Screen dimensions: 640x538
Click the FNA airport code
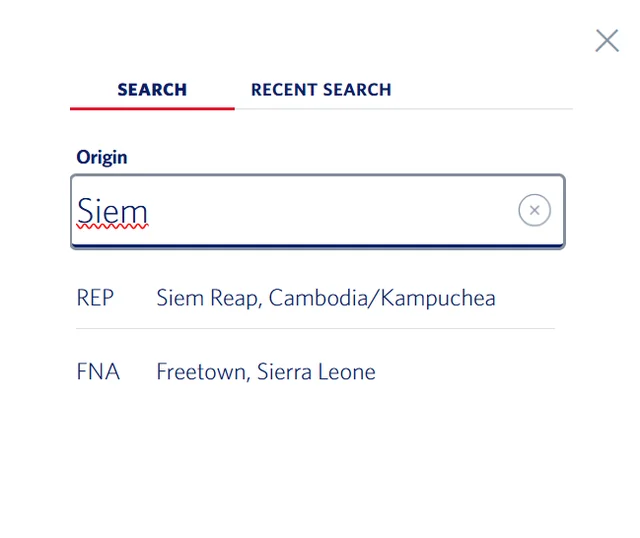tap(98, 372)
